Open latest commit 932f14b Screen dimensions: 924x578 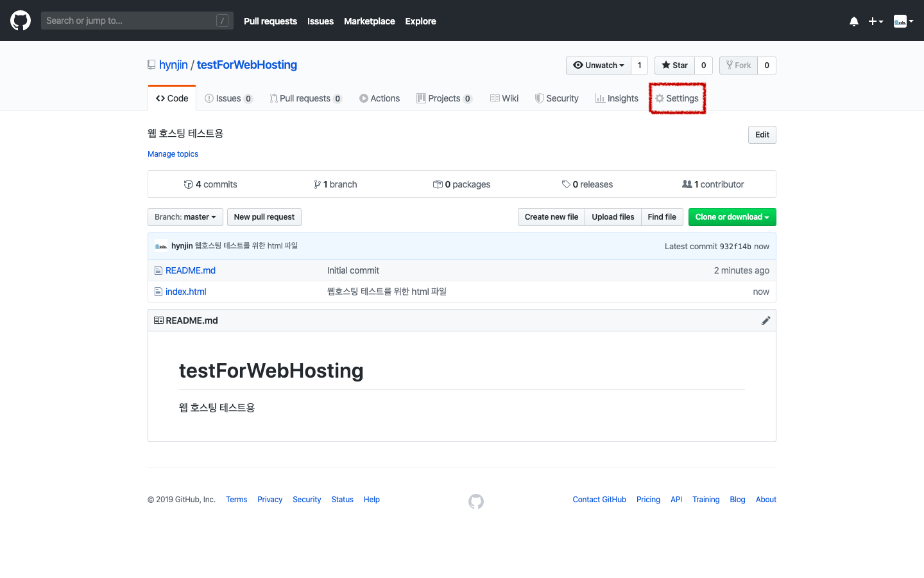click(735, 247)
